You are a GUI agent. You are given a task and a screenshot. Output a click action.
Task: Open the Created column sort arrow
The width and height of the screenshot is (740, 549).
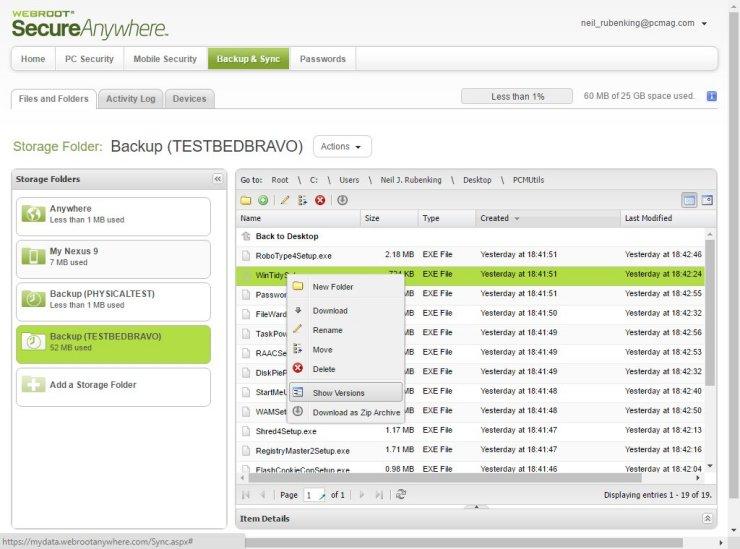(x=517, y=219)
